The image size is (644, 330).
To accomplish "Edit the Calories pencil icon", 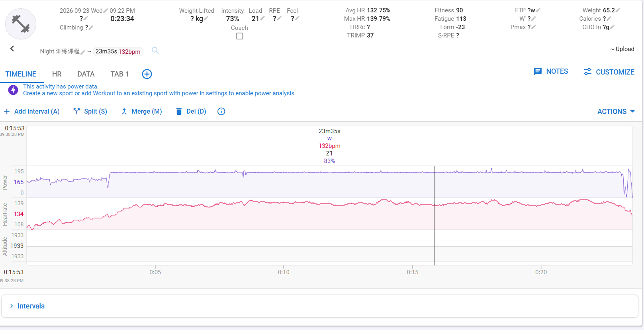I will point(609,19).
